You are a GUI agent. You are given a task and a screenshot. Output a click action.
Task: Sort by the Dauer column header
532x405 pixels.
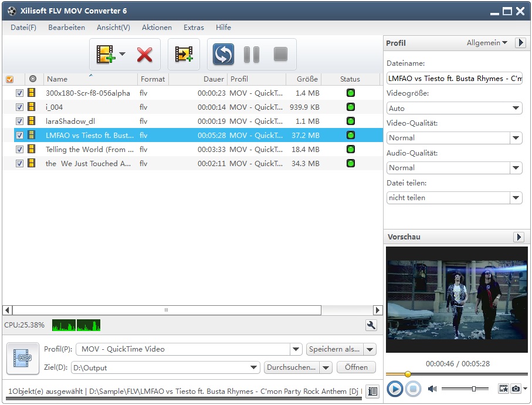(x=198, y=79)
